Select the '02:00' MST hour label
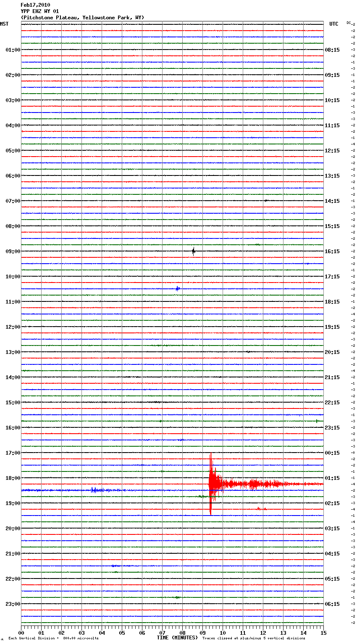Image resolution: width=357 pixels, height=644 pixels. 13,75
